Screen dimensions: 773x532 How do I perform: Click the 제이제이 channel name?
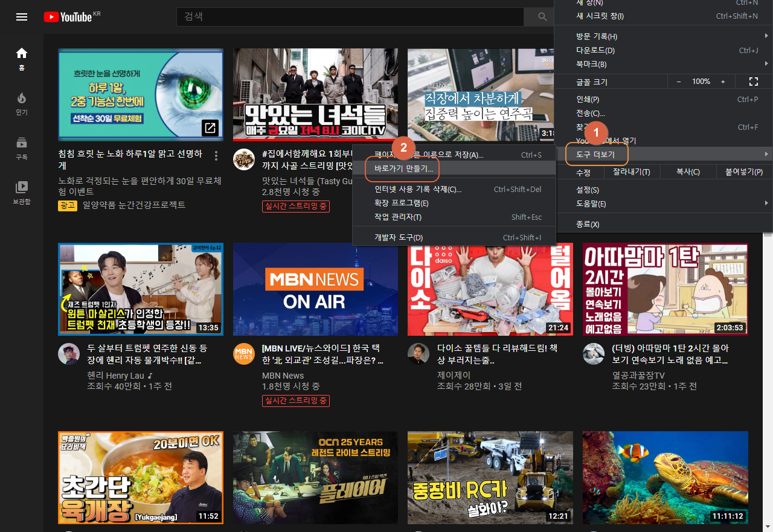[454, 376]
